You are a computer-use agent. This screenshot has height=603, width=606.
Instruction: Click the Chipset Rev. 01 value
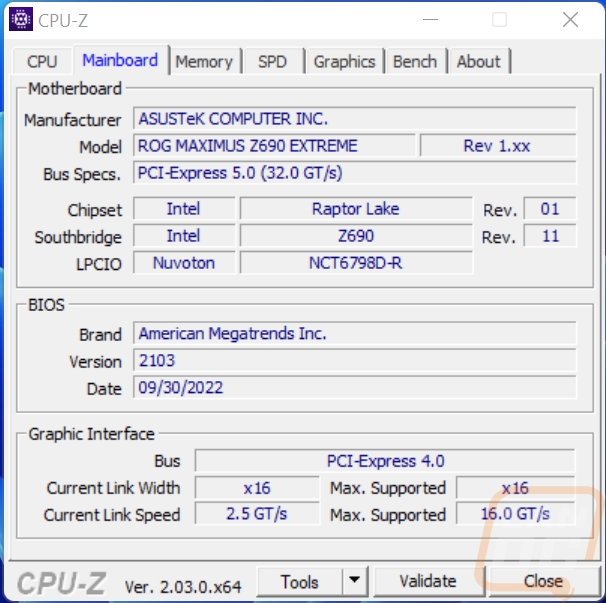point(550,209)
